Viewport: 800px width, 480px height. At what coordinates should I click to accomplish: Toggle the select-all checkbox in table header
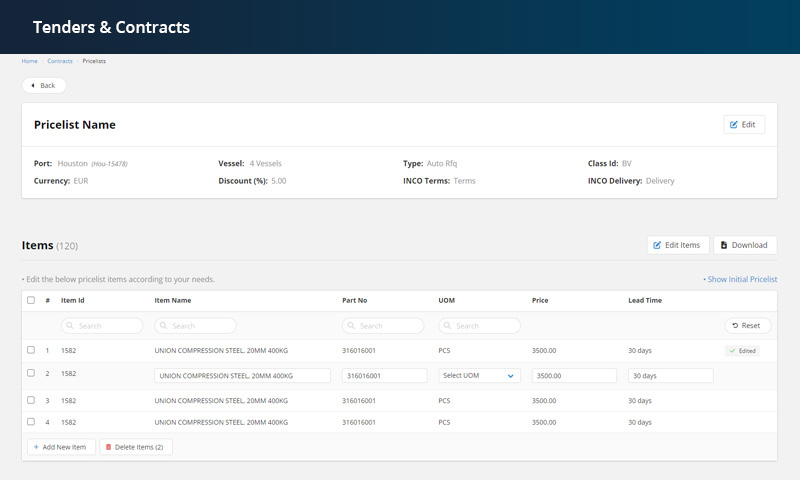(31, 300)
